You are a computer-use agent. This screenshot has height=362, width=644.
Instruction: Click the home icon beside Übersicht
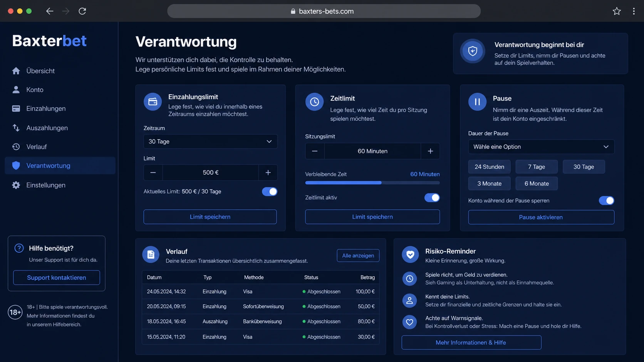pos(16,71)
